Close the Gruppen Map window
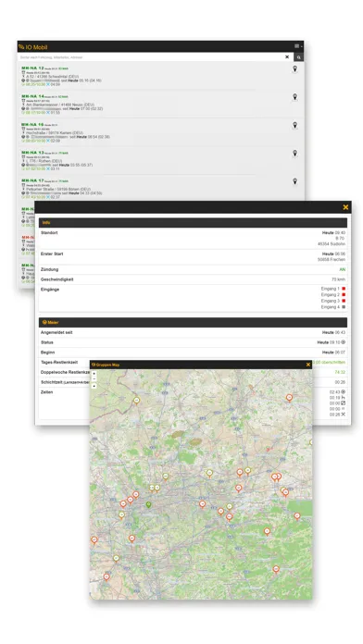Screen dimensions: 363x644 [308, 365]
